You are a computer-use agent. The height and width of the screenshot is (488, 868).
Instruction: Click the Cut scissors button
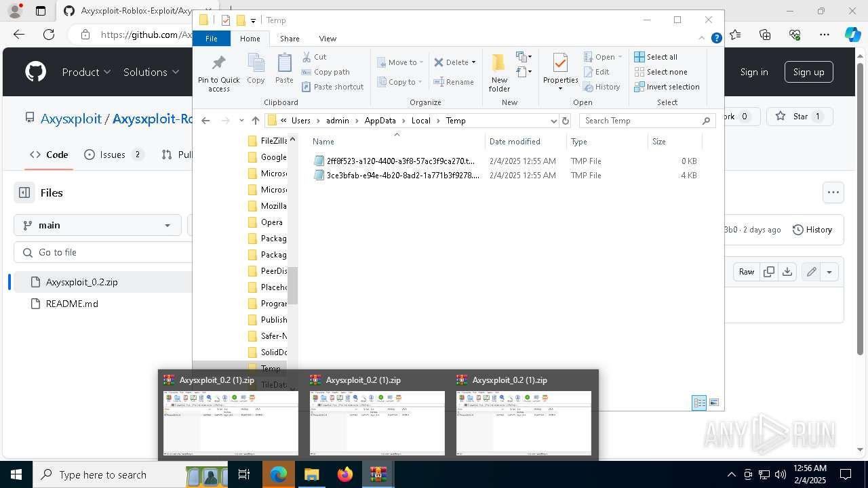pos(314,57)
